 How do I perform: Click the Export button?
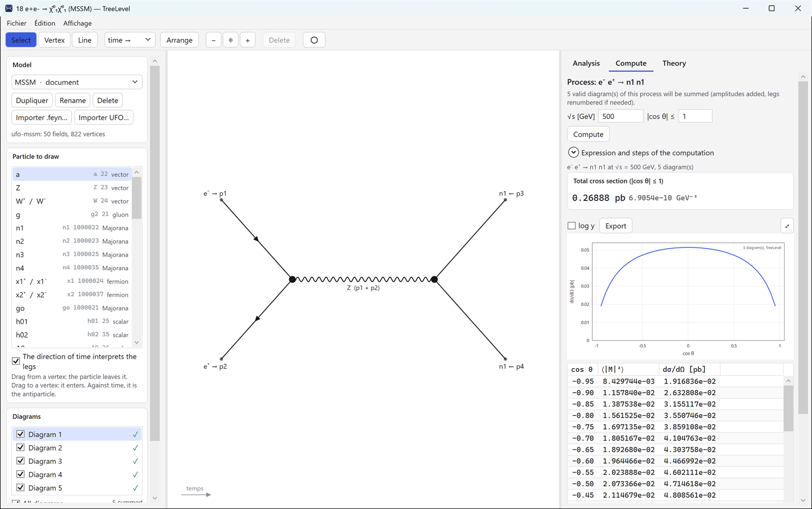point(616,226)
